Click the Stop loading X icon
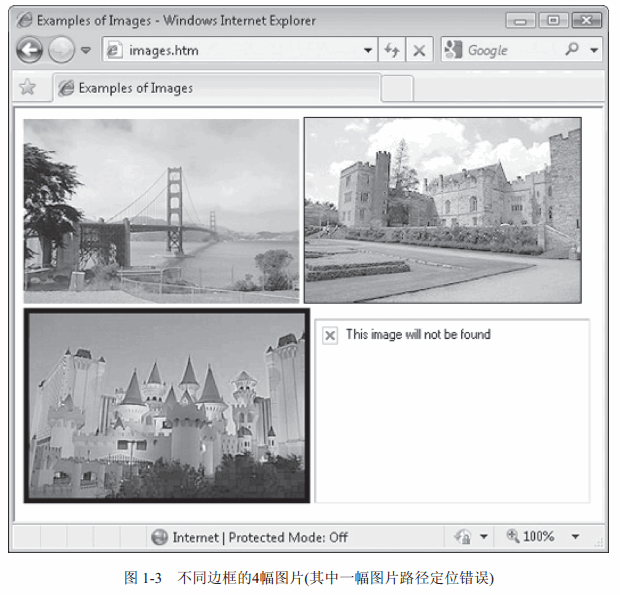The width and height of the screenshot is (620, 595). (420, 50)
